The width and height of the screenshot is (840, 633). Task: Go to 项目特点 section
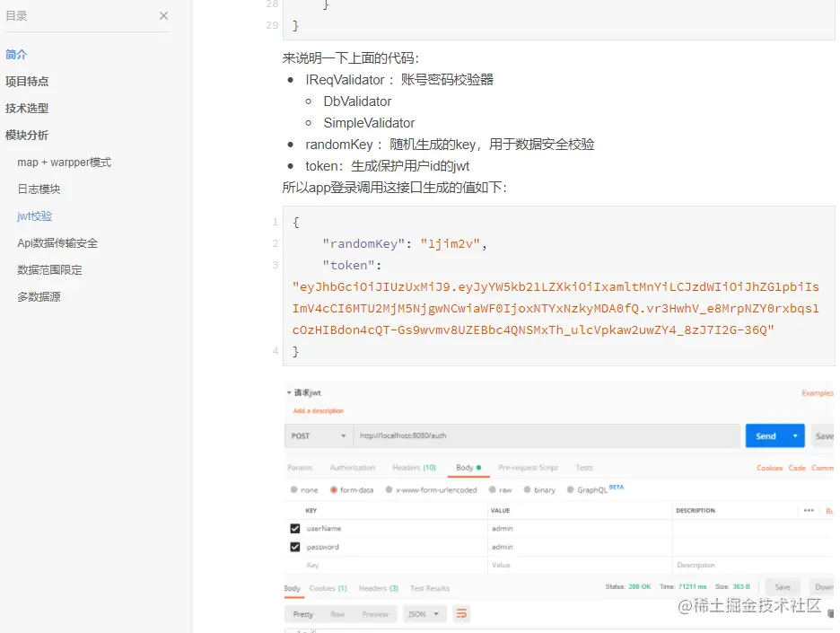click(27, 81)
